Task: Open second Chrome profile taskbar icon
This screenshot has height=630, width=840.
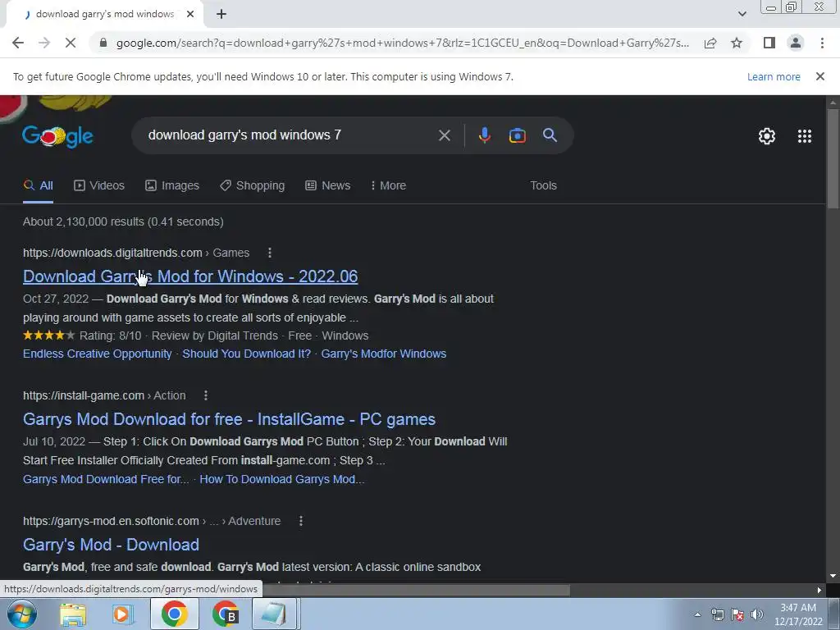Action: (225, 614)
